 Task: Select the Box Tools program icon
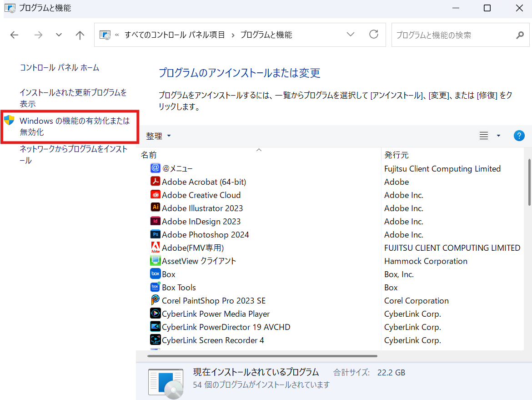[156, 287]
